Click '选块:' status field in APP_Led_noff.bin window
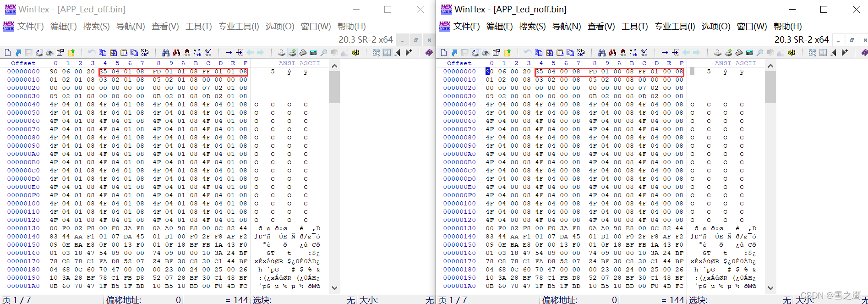The width and height of the screenshot is (868, 304). coord(698,299)
